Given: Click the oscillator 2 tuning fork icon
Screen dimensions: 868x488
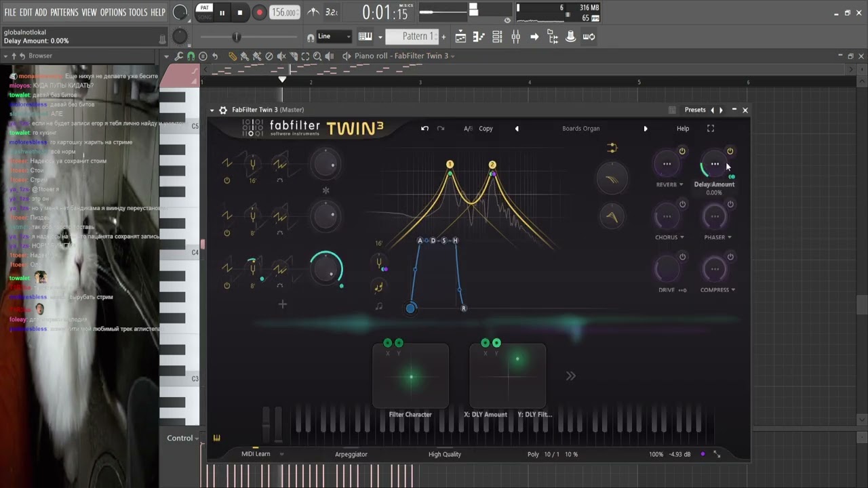Looking at the screenshot, I should coord(252,216).
